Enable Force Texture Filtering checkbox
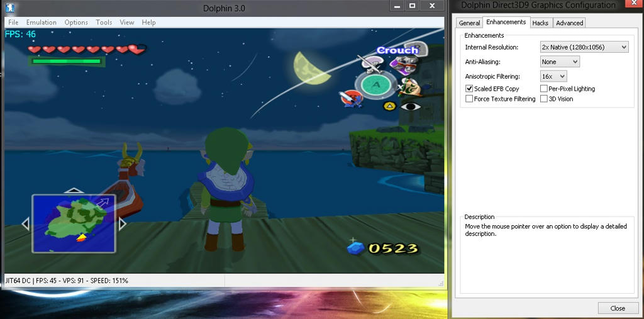The width and height of the screenshot is (644, 319). [469, 99]
